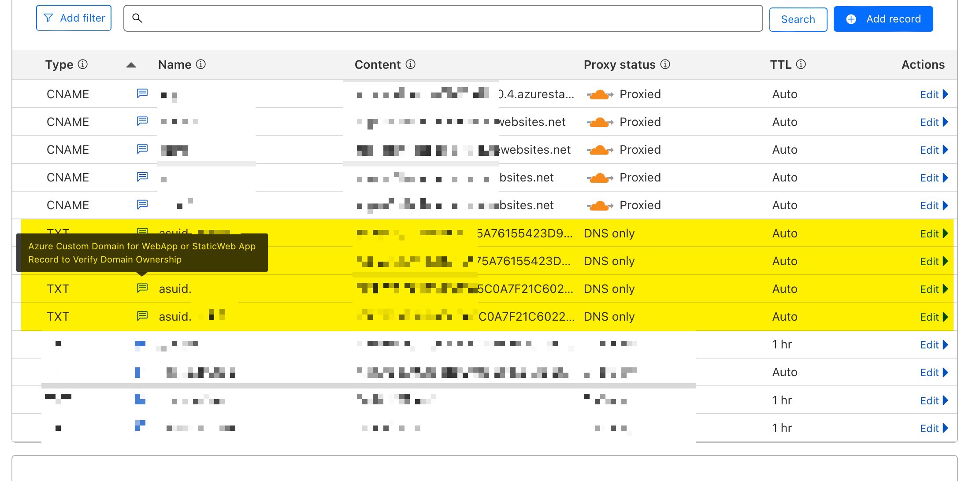Viewport: 980px width, 481px height.
Task: Toggle DNS only status on first TXT record
Action: pyautogui.click(x=609, y=233)
